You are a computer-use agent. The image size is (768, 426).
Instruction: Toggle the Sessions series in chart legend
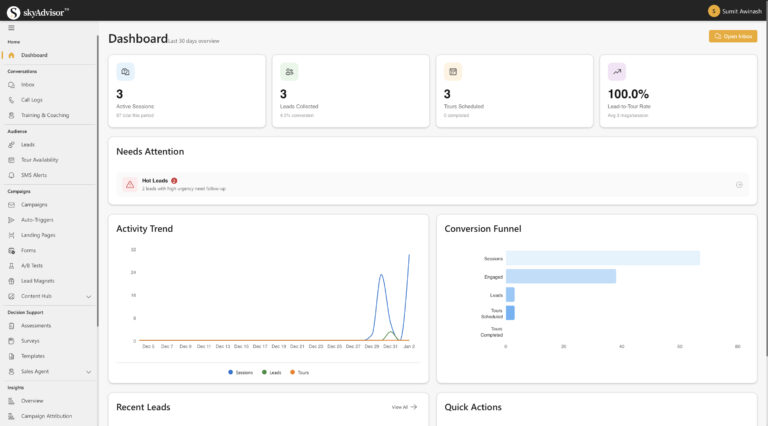coord(240,372)
